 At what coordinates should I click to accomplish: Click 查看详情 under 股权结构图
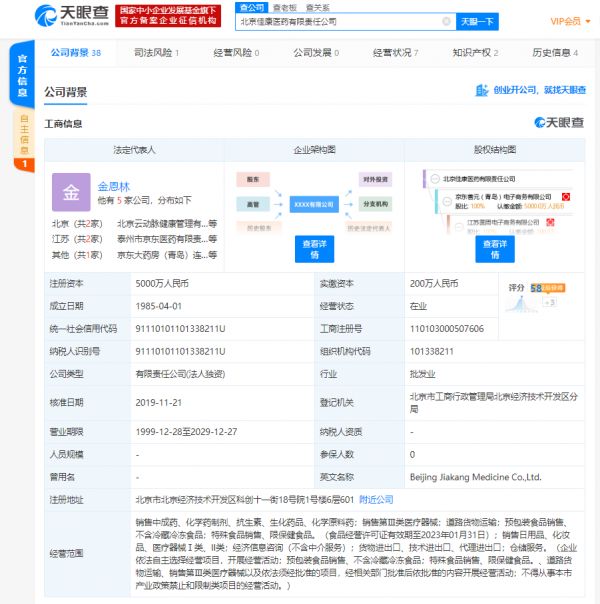494,249
